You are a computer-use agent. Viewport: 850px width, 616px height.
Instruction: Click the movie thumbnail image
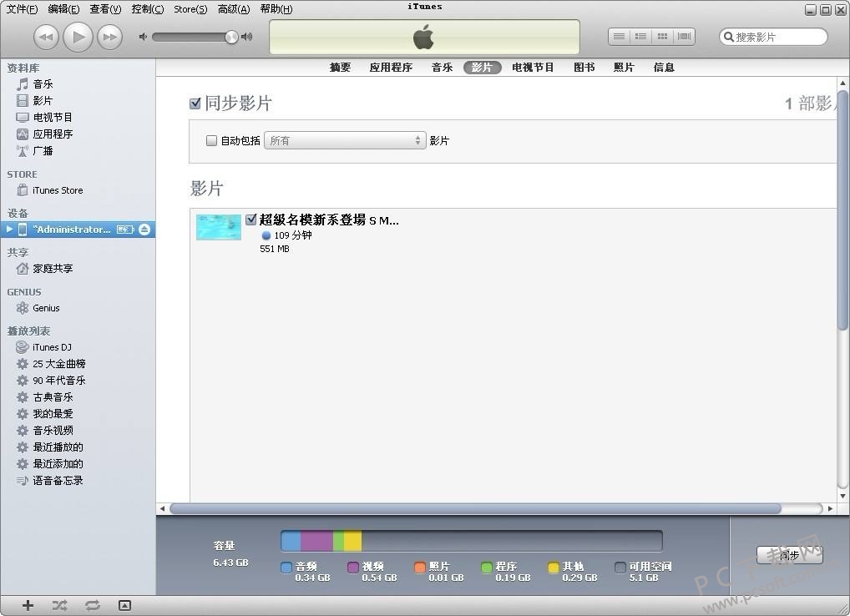click(x=219, y=227)
